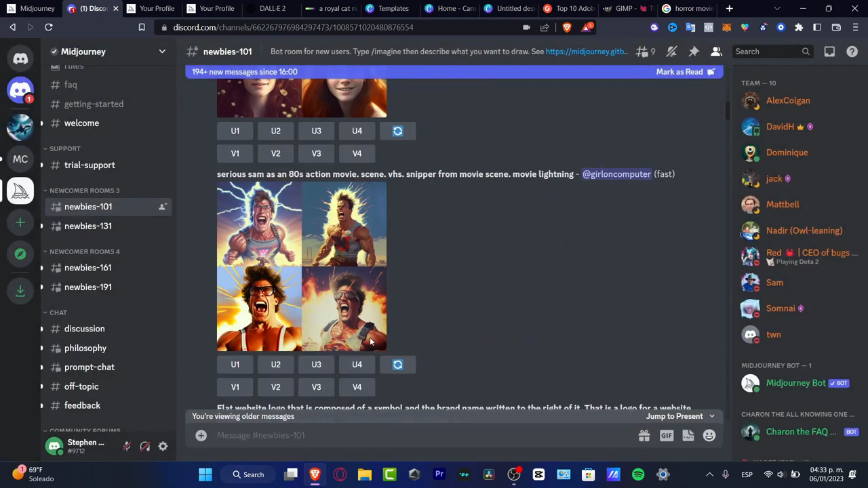Click the browser bookmark icon
Screen dimensions: 868x488
pos(142,27)
